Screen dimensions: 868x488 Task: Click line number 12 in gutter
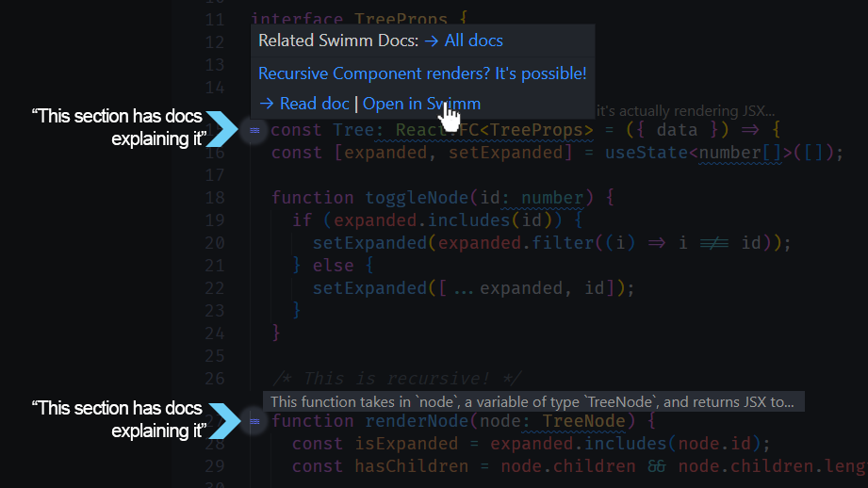coord(215,42)
